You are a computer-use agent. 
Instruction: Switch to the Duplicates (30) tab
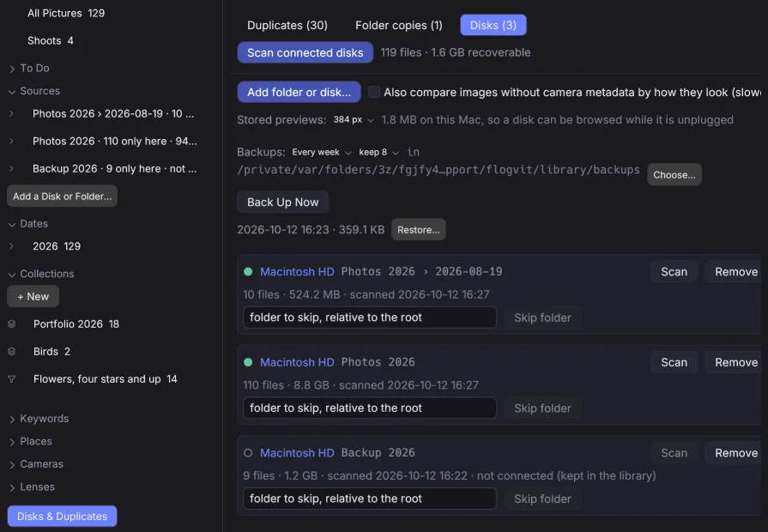click(x=287, y=25)
